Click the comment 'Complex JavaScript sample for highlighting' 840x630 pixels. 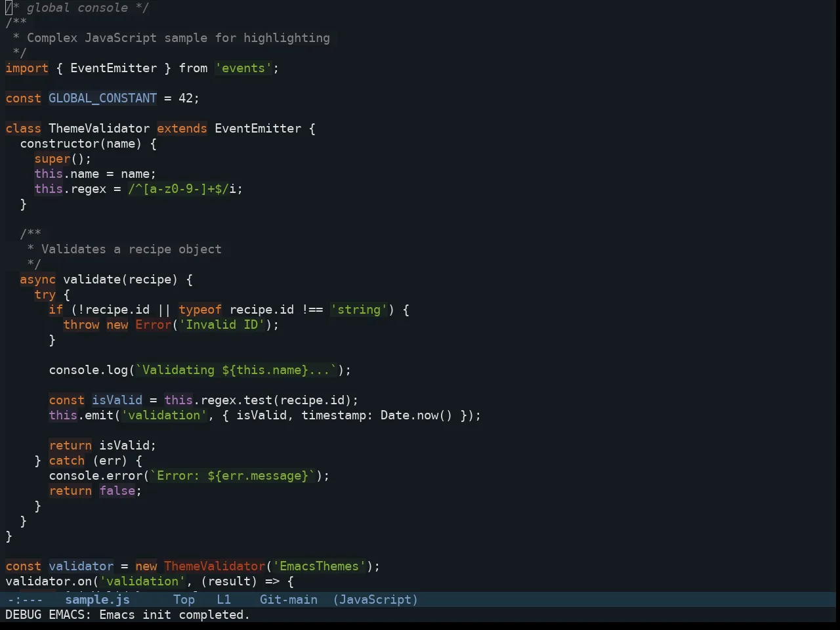tap(178, 38)
